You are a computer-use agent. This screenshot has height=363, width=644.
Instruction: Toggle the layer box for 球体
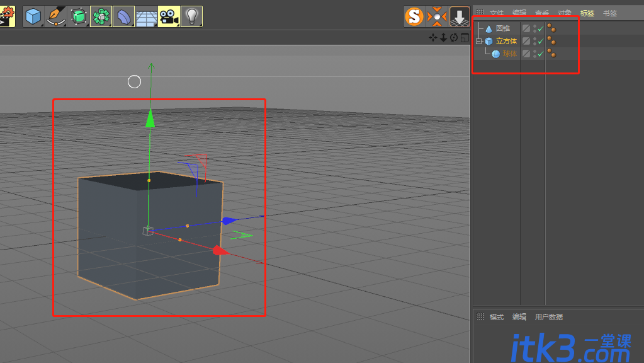(526, 54)
